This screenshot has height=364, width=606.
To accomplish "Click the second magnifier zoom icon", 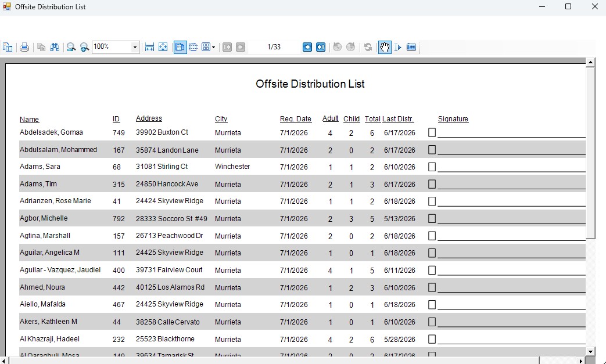I will (84, 47).
